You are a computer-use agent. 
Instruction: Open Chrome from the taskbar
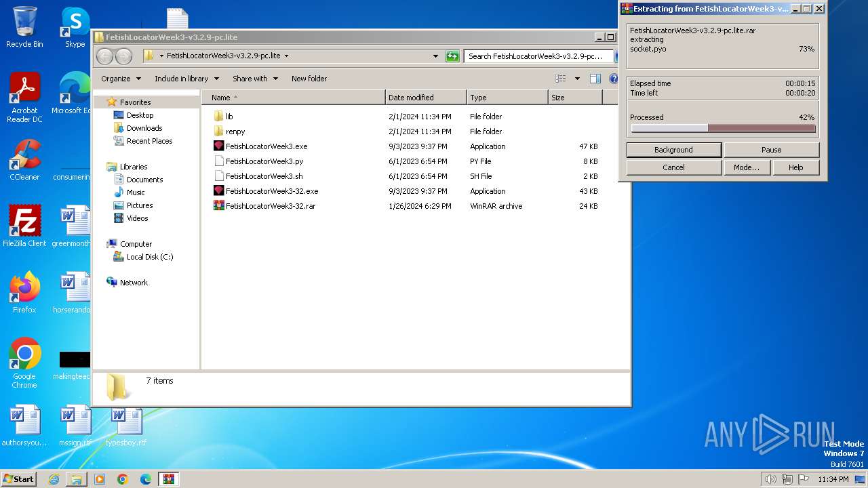tap(123, 479)
